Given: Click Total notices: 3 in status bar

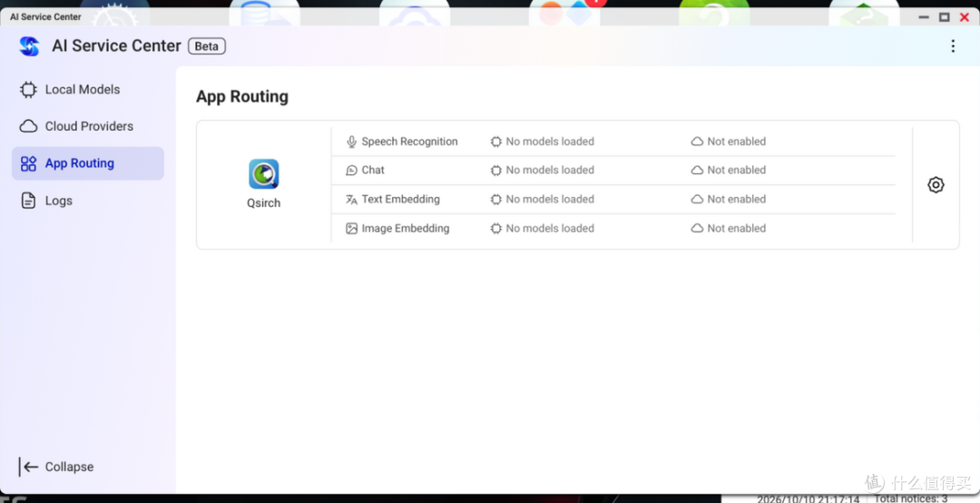Looking at the screenshot, I should point(911,498).
